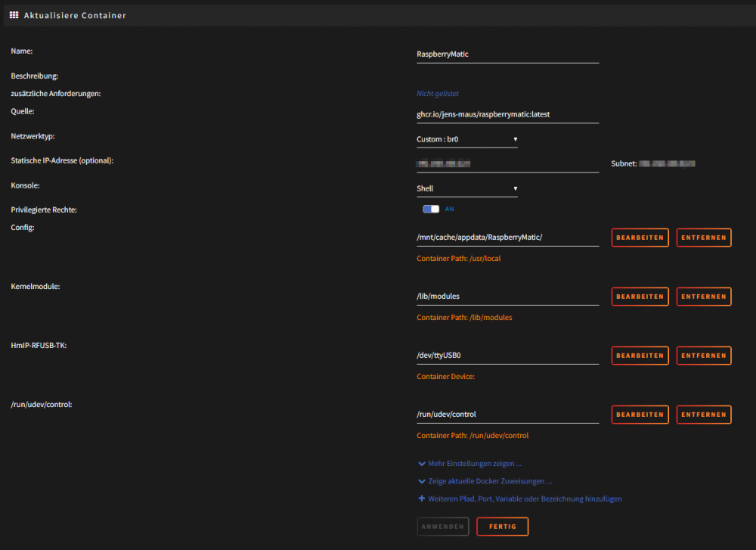Image resolution: width=756 pixels, height=550 pixels.
Task: Click the text Container Path: /run/udev/control
Action: click(472, 436)
